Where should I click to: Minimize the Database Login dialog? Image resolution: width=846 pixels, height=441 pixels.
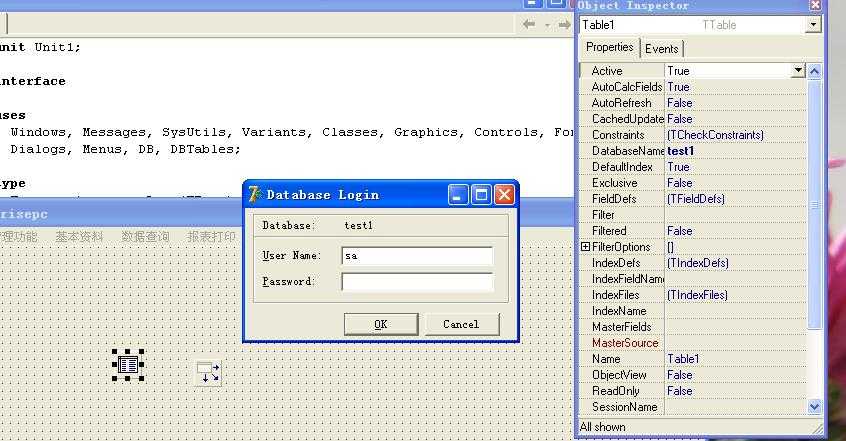click(458, 195)
